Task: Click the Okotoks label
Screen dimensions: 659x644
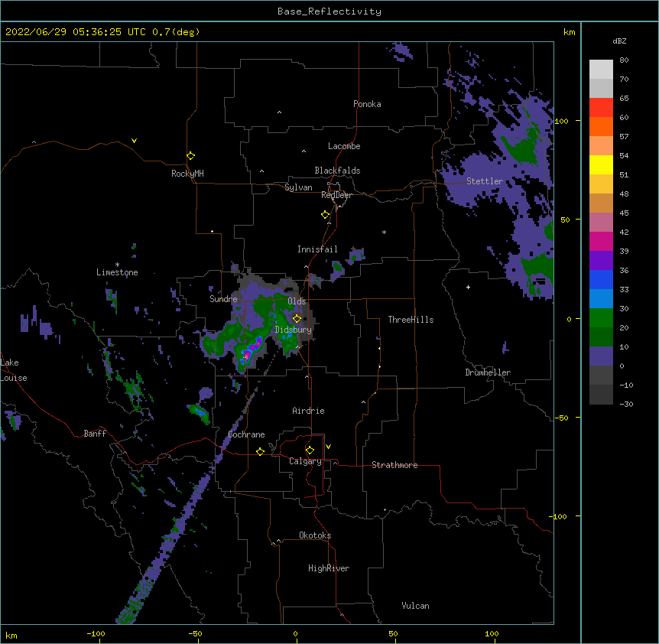Action: (x=315, y=535)
